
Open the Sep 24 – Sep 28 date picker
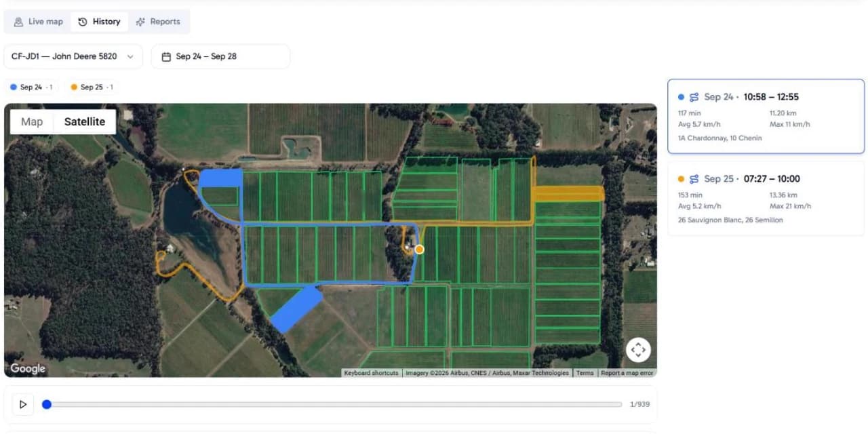220,56
